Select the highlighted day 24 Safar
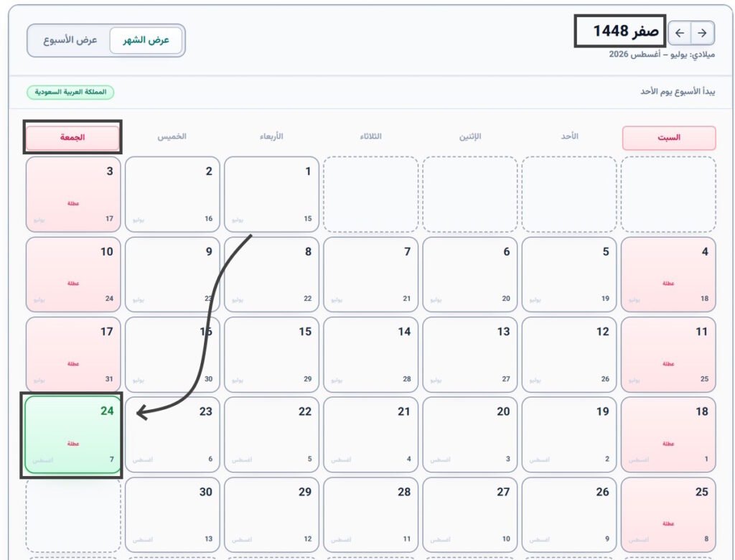This screenshot has width=735, height=560. [73, 435]
